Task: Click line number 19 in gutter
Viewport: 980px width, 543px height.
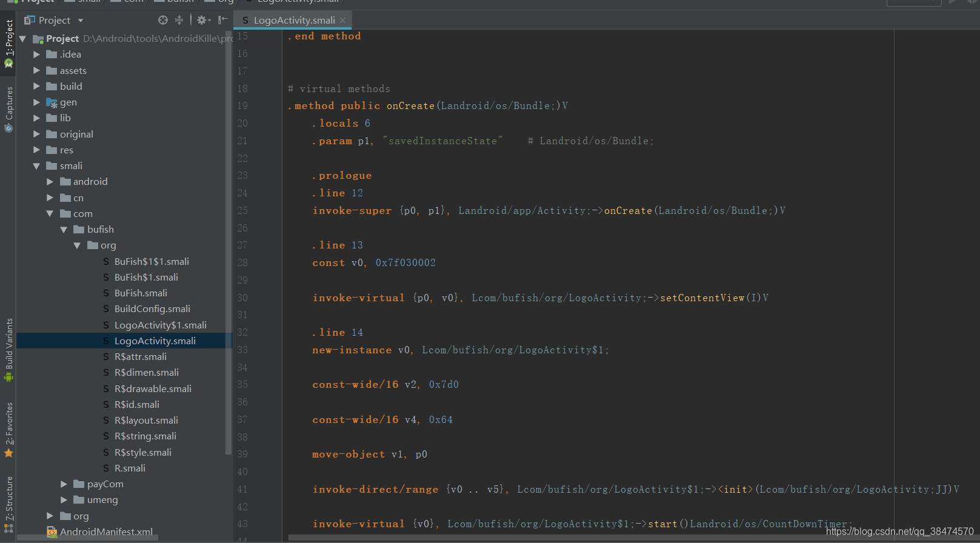Action: click(x=242, y=105)
